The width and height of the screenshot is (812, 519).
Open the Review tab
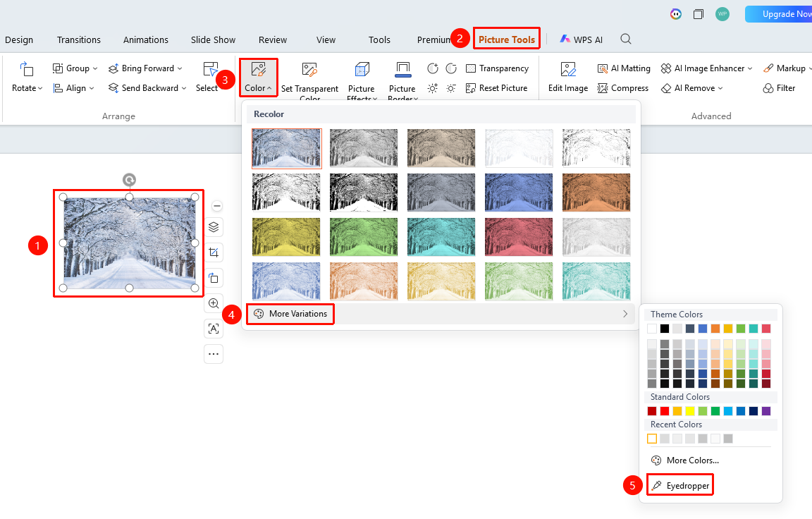pyautogui.click(x=273, y=40)
